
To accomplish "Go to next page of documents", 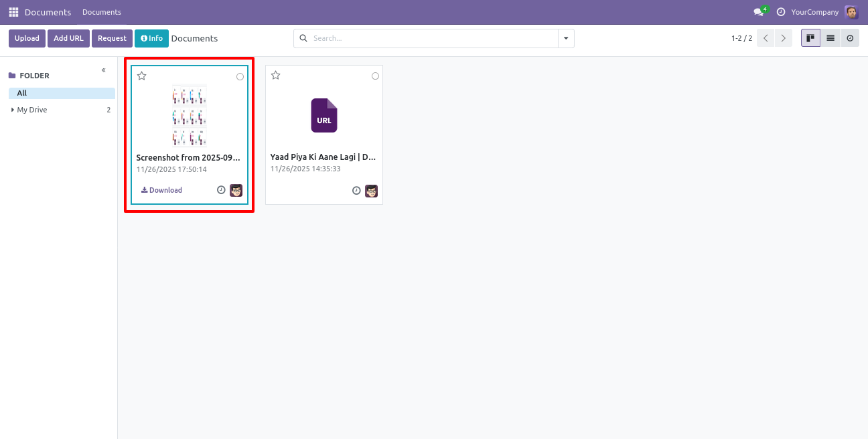I will (x=783, y=38).
